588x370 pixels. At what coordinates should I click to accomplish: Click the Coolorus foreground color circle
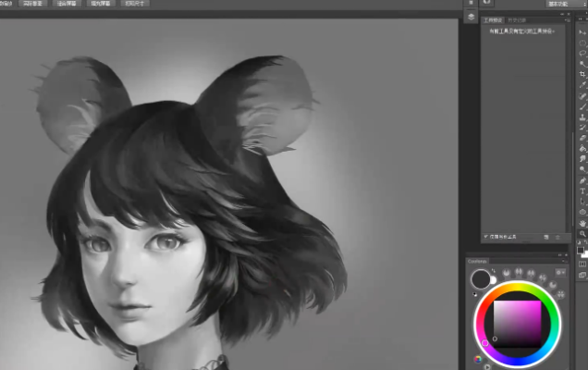pos(481,278)
